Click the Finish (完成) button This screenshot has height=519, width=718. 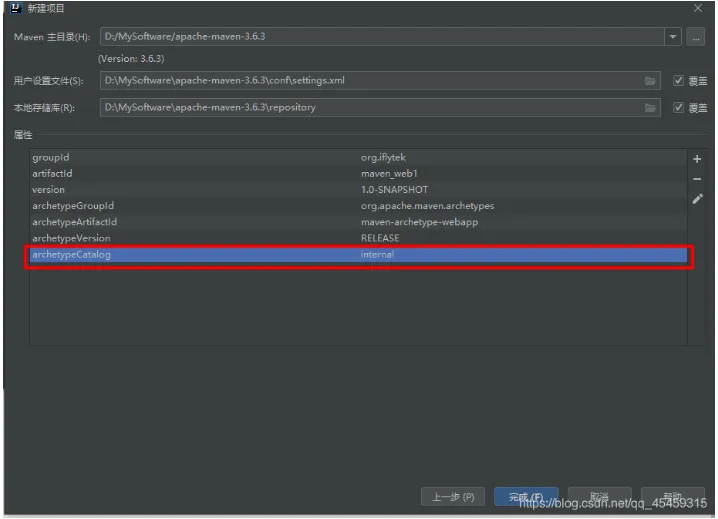(x=526, y=497)
